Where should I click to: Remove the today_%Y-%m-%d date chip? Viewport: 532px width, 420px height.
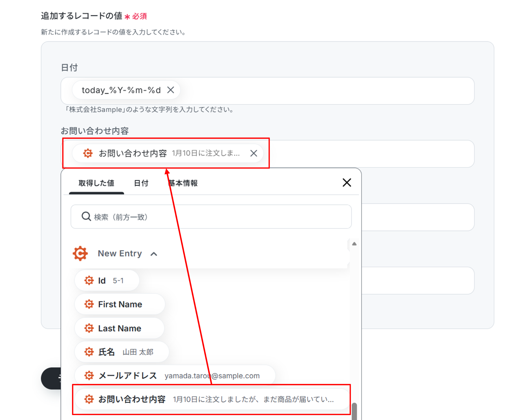171,90
